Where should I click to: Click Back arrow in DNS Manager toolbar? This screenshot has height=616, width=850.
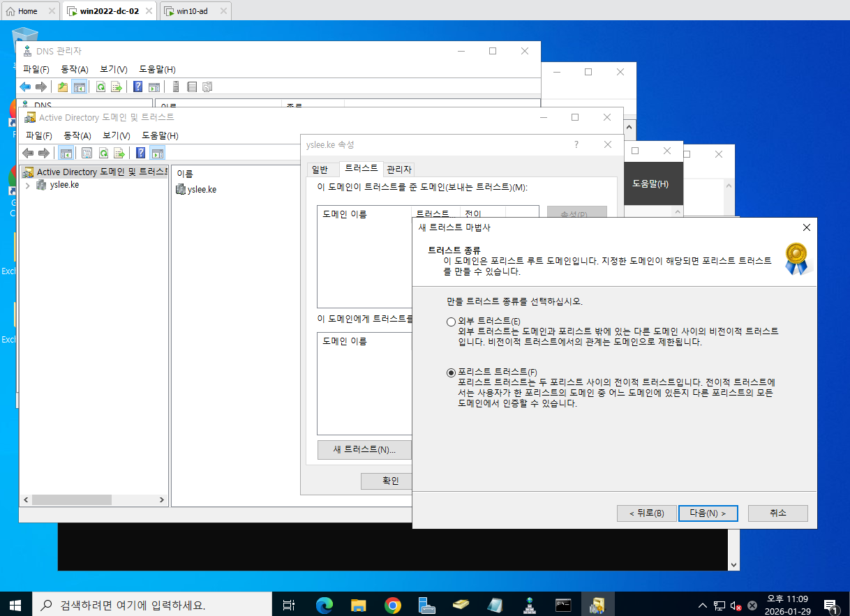point(25,87)
